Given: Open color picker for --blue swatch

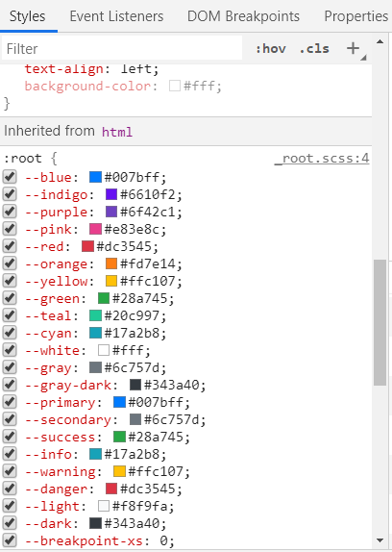Looking at the screenshot, I should pos(95,177).
